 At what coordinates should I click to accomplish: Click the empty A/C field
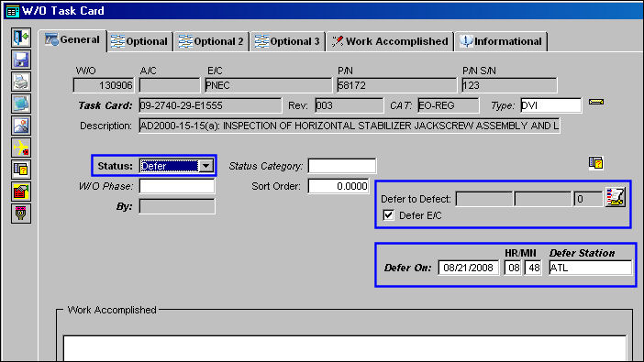[x=170, y=85]
